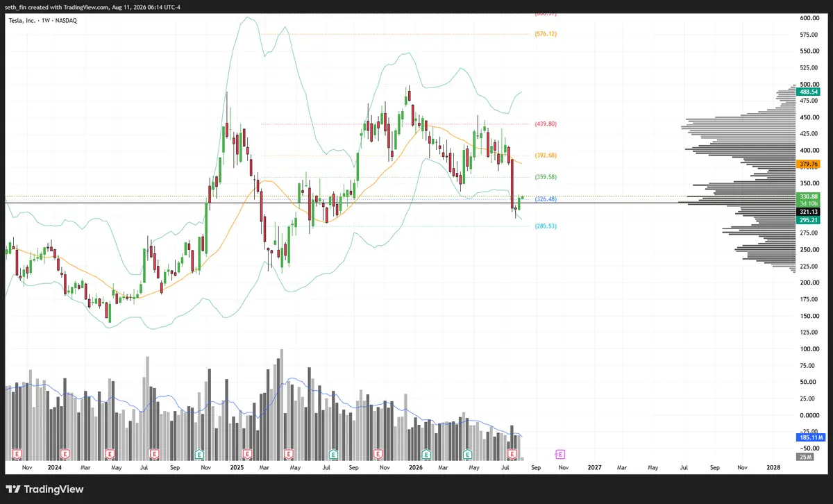
Task: Click -25.00 on the volume axis
Action: coord(809,432)
